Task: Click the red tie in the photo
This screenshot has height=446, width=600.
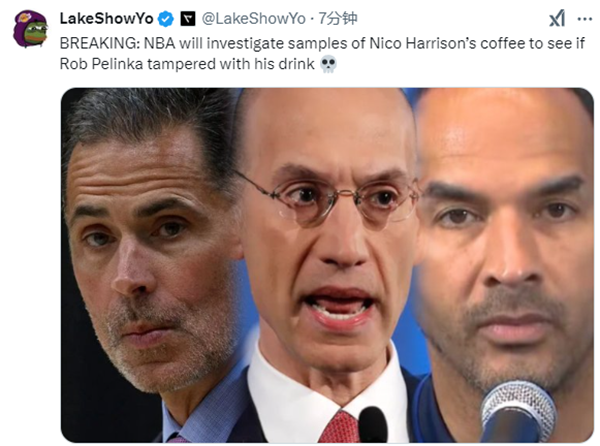Action: pyautogui.click(x=341, y=426)
